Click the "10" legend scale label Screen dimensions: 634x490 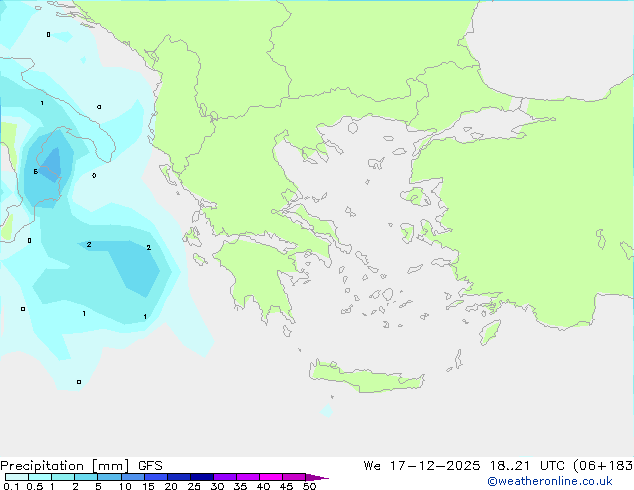(x=125, y=486)
